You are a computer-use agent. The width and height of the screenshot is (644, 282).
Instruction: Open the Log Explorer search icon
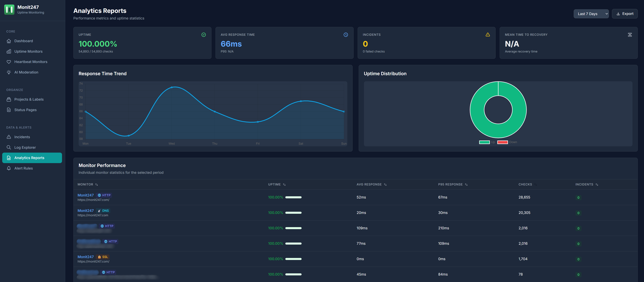pos(9,147)
